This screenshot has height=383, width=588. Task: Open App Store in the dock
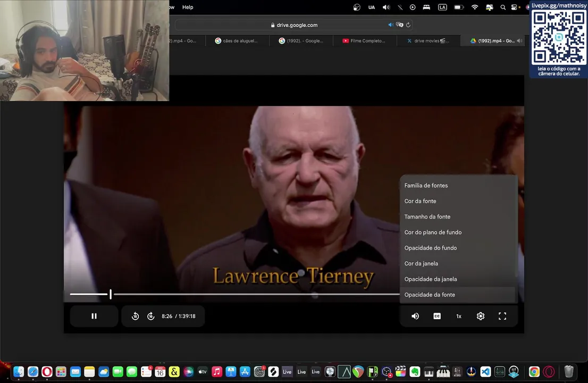245,372
